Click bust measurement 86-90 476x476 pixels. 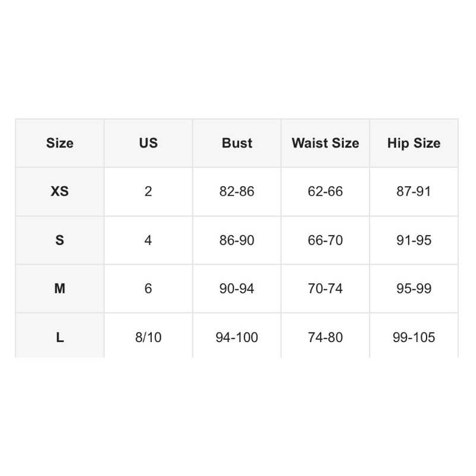(x=237, y=240)
